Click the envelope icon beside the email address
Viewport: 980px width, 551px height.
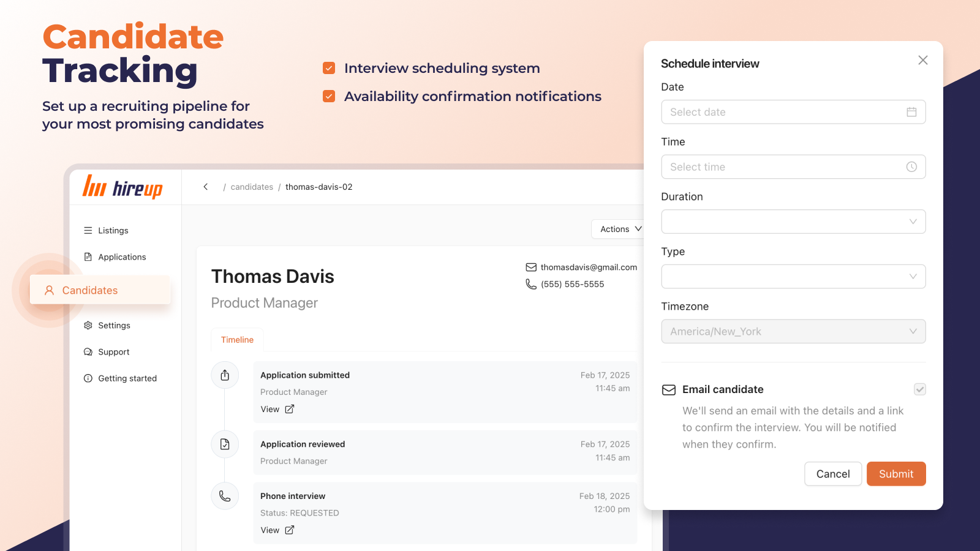(531, 268)
